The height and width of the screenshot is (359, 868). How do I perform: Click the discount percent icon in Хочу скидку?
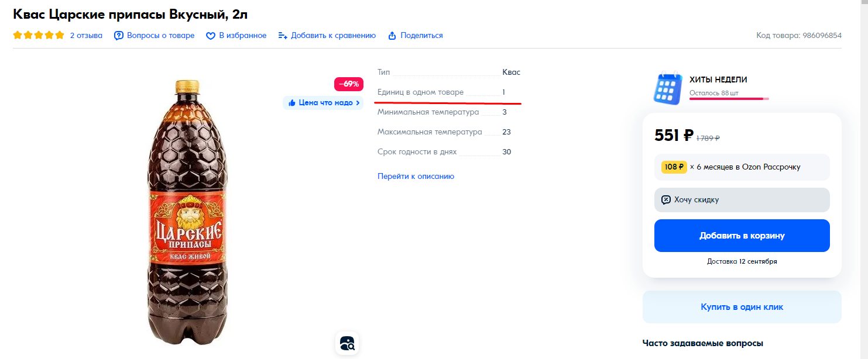[x=666, y=200]
